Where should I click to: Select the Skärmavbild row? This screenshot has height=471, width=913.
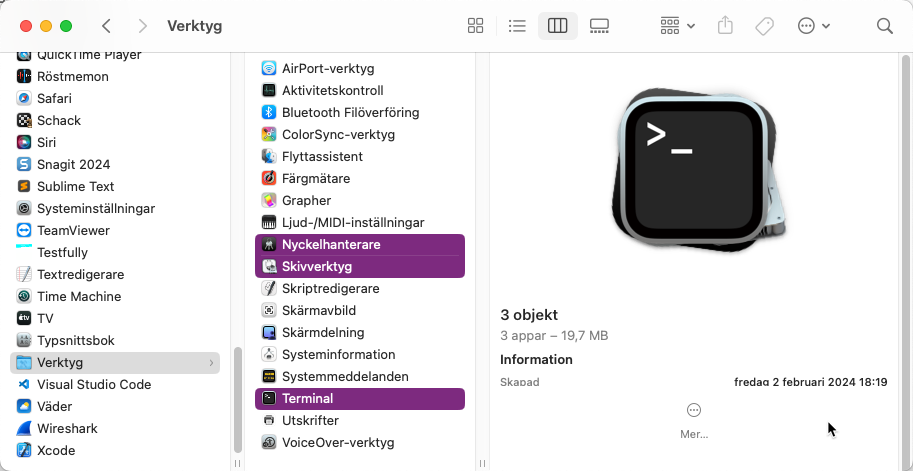point(360,310)
